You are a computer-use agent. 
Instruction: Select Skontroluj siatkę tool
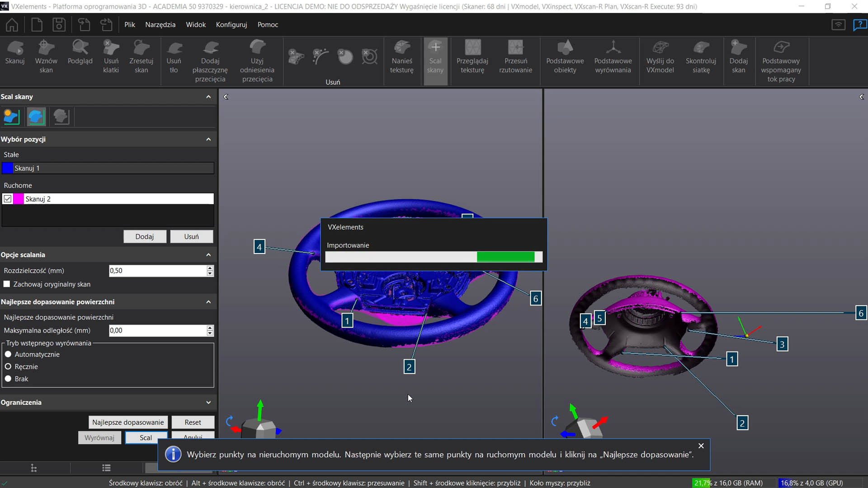pyautogui.click(x=701, y=57)
